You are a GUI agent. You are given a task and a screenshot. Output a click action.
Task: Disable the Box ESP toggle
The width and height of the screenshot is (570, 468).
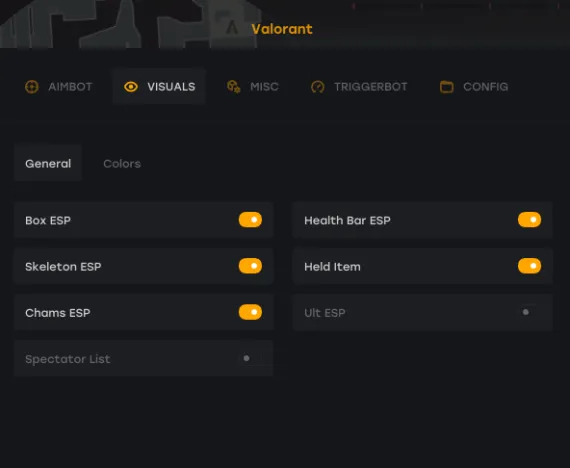pyautogui.click(x=250, y=220)
